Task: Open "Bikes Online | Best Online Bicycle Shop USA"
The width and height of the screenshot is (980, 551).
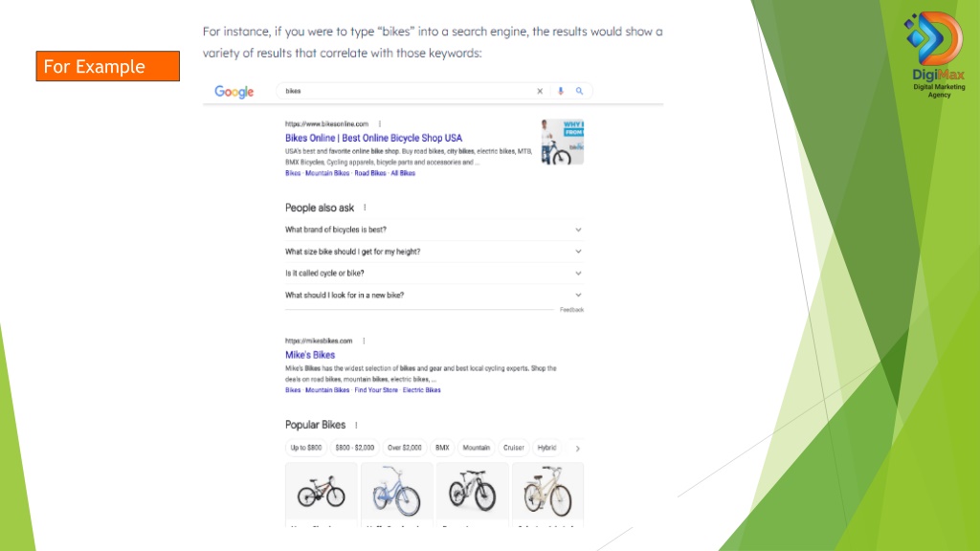Action: [374, 138]
